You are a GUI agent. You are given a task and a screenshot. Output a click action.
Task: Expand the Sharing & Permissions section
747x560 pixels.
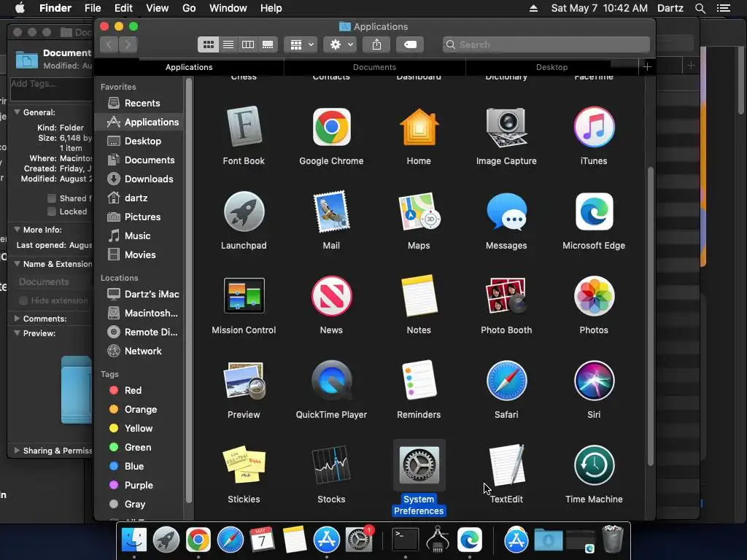click(18, 451)
